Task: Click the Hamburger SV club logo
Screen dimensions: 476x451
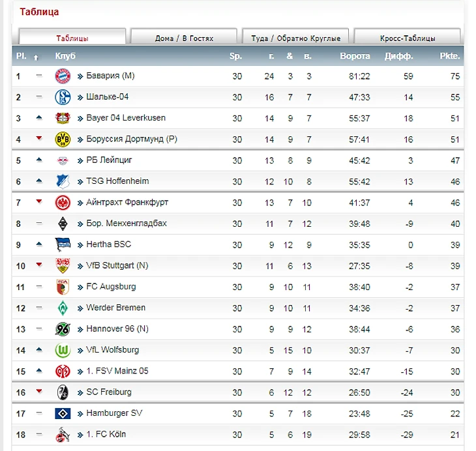Action: click(62, 413)
